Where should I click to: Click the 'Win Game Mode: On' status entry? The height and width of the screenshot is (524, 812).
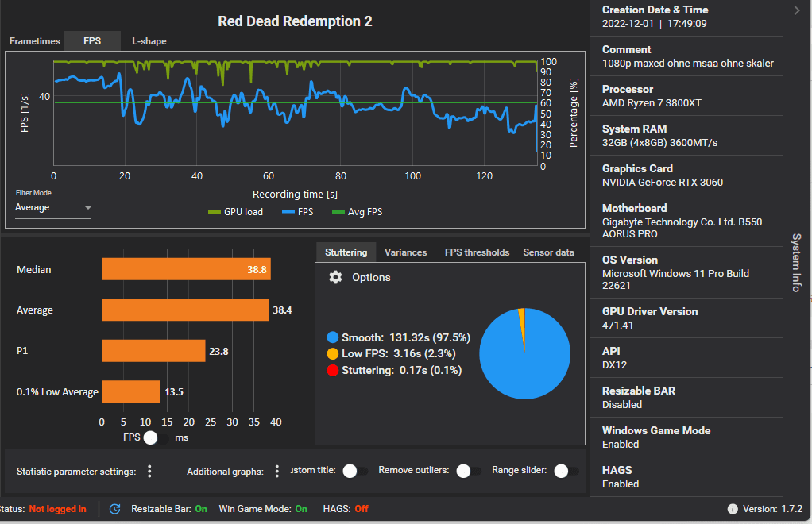(263, 509)
